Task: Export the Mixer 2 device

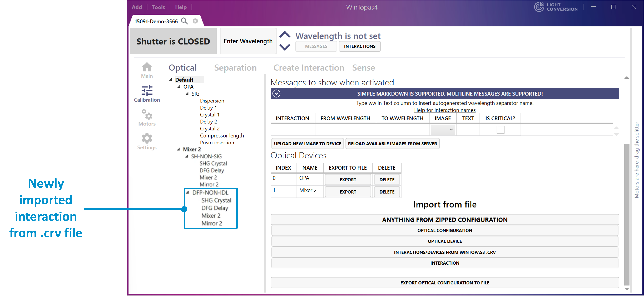Action: (348, 192)
